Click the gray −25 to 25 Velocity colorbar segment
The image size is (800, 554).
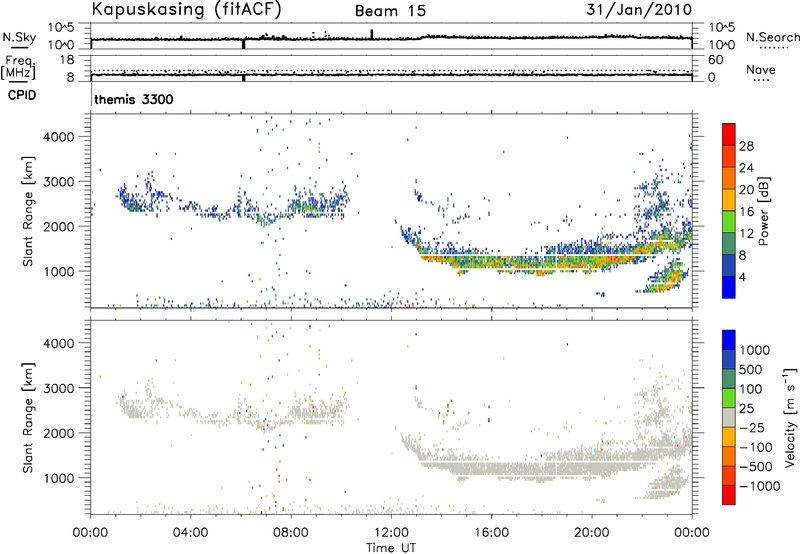729,417
